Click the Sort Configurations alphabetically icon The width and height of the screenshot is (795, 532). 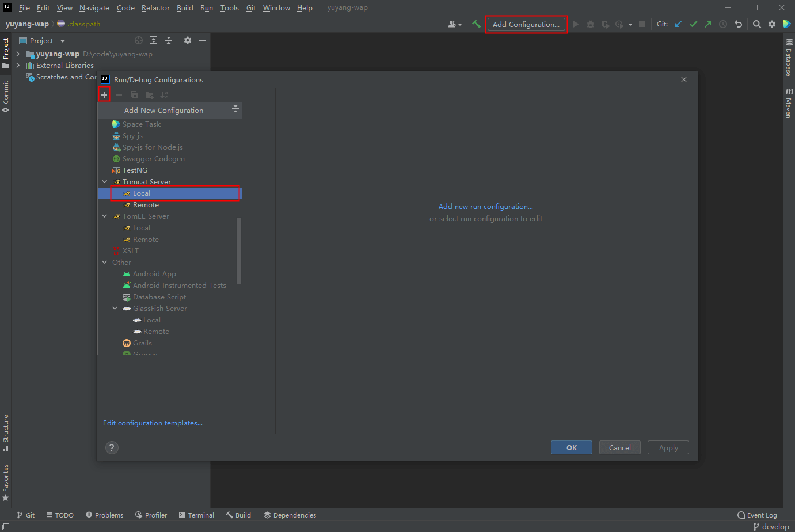[x=164, y=95]
